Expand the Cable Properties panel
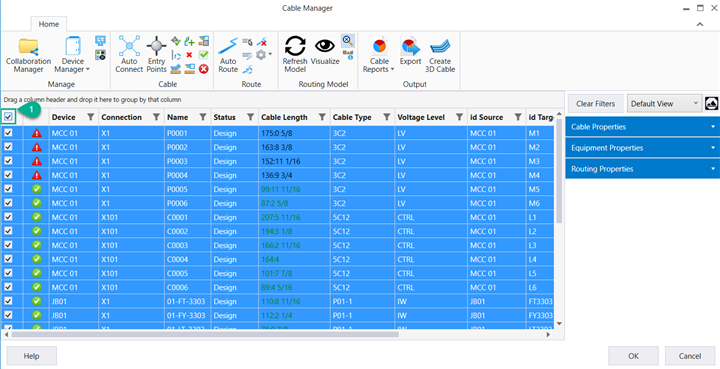 (642, 127)
